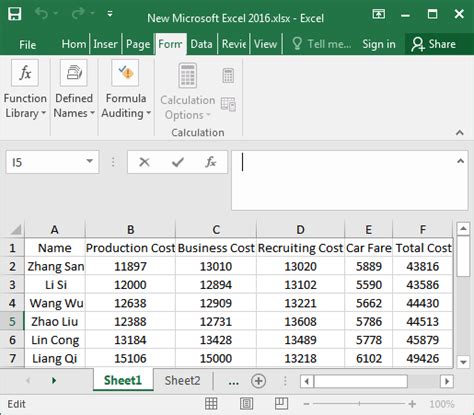This screenshot has height=415, width=474.
Task: Open the Review tab
Action: [x=234, y=44]
